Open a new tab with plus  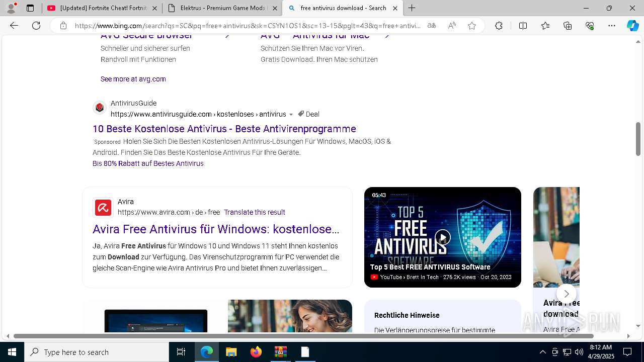412,8
